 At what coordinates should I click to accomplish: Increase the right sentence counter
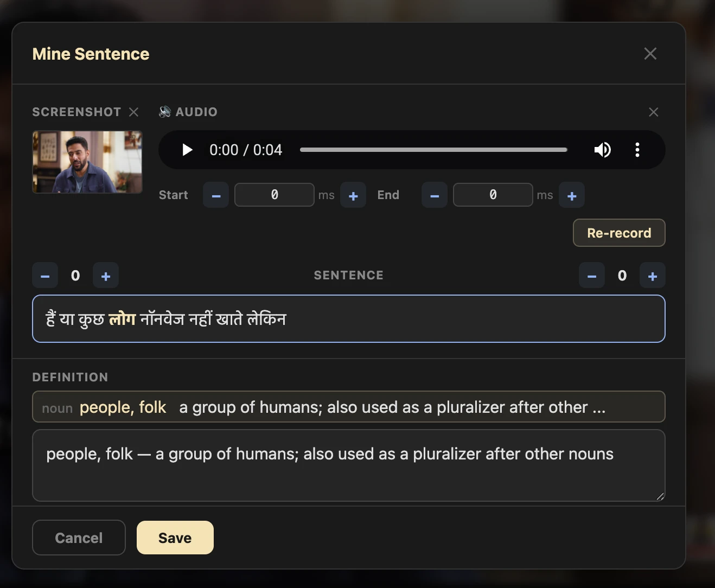pyautogui.click(x=653, y=275)
